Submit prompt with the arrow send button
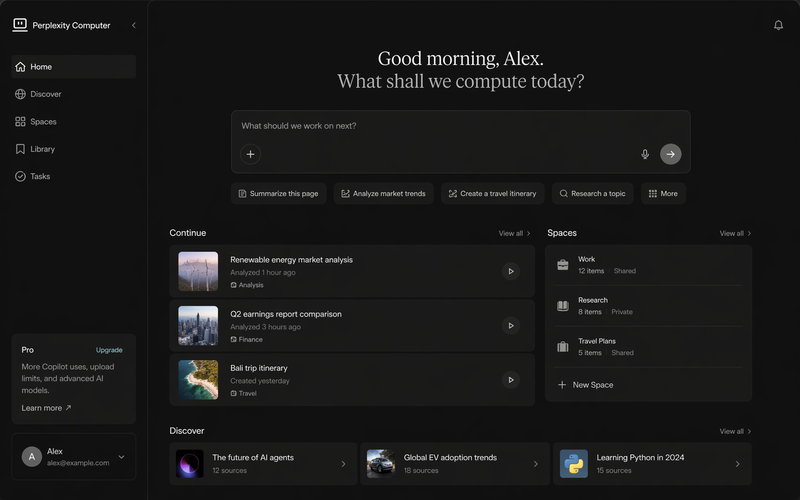Image resolution: width=800 pixels, height=500 pixels. 670,154
